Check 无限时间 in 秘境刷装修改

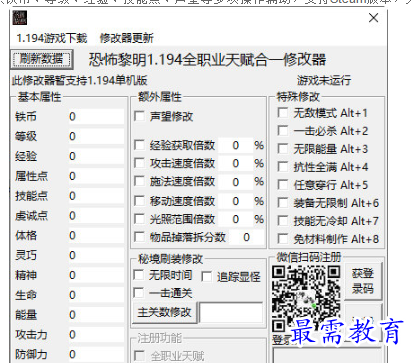139,275
